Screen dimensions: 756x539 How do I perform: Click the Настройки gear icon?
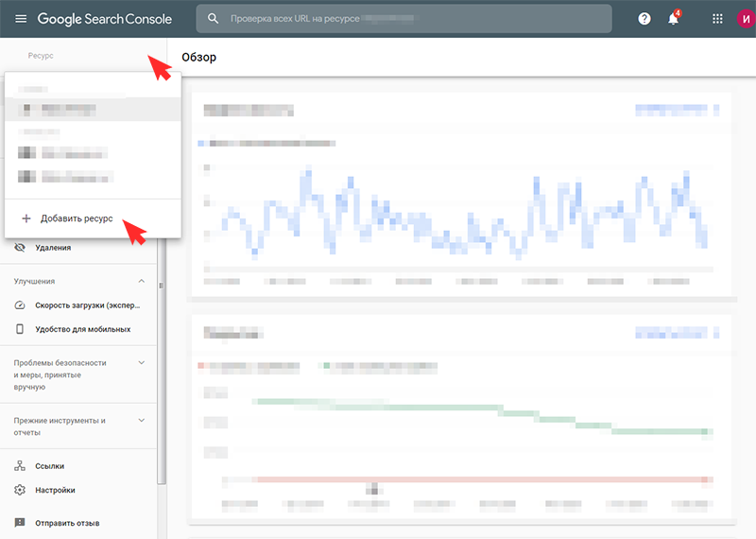(20, 490)
